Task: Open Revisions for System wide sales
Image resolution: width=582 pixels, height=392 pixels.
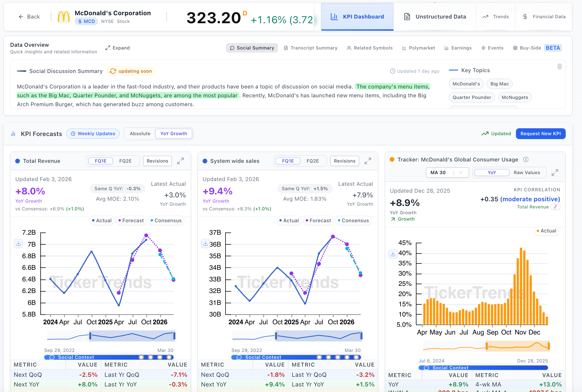Action: pyautogui.click(x=344, y=161)
